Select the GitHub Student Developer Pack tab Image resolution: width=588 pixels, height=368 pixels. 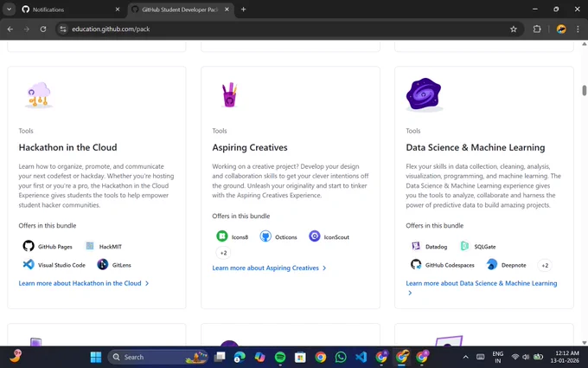[x=180, y=10]
